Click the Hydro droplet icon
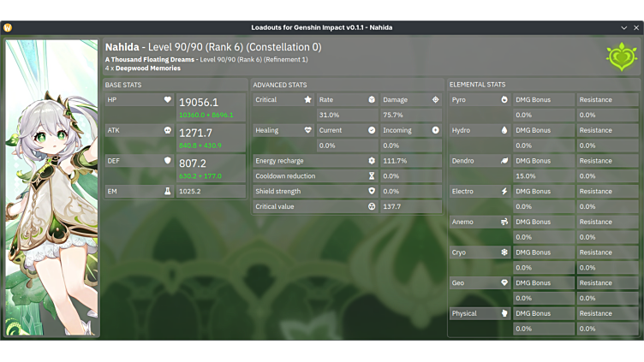This screenshot has width=644, height=362. coord(504,131)
